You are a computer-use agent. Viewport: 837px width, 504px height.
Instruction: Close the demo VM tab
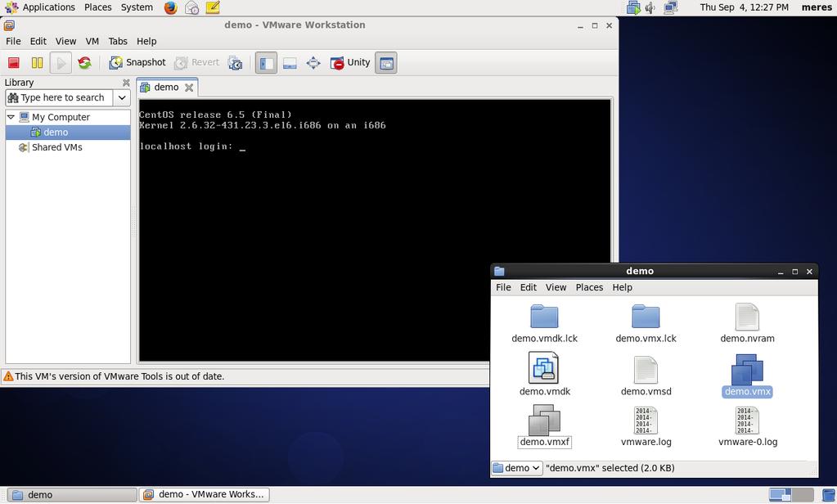[189, 88]
